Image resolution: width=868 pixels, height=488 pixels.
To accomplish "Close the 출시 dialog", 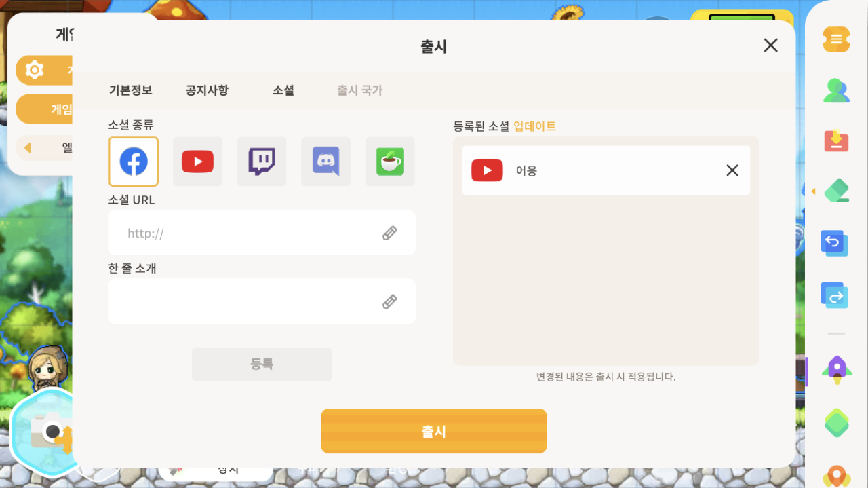I will (770, 45).
